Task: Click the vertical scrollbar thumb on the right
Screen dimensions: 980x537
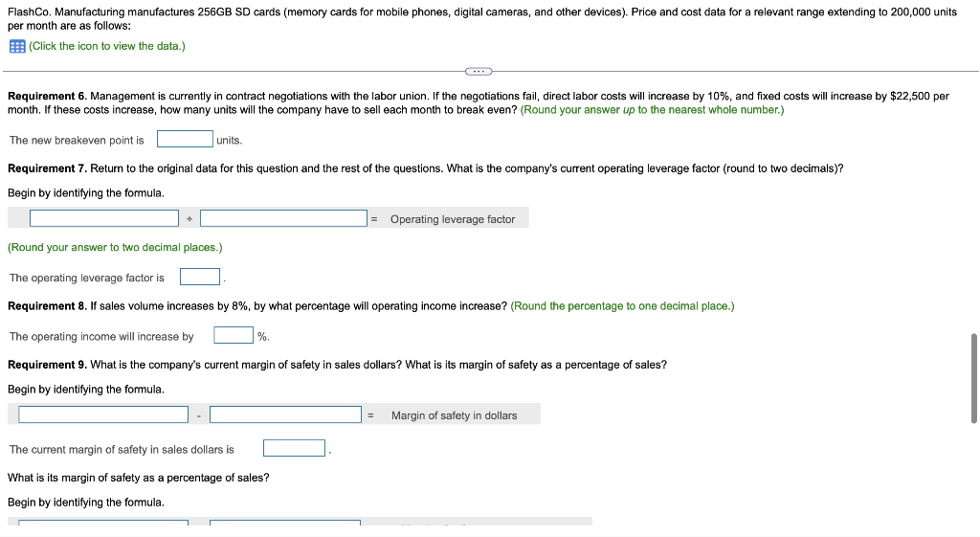Action: click(973, 379)
